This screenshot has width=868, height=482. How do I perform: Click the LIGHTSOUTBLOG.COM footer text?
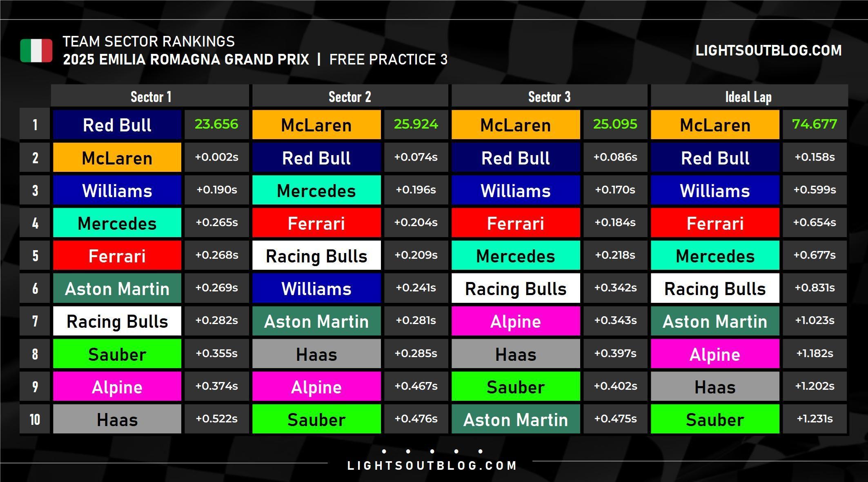coord(432,466)
